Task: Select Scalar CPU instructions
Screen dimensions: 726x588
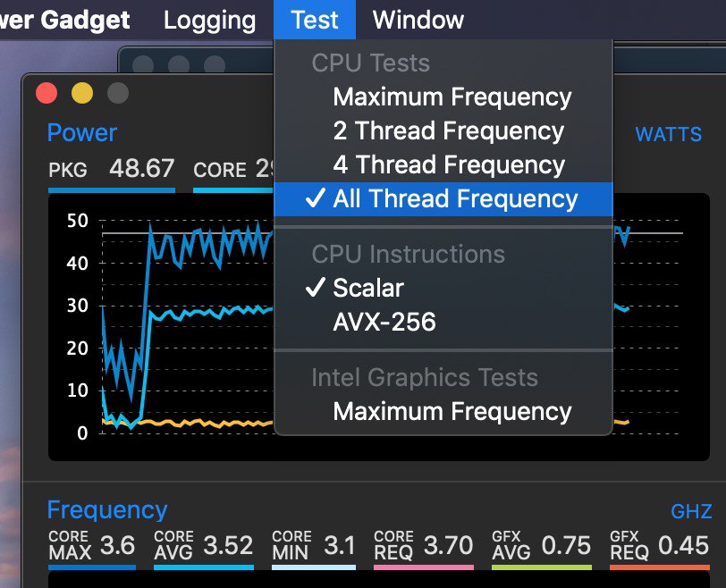Action: 443,288
